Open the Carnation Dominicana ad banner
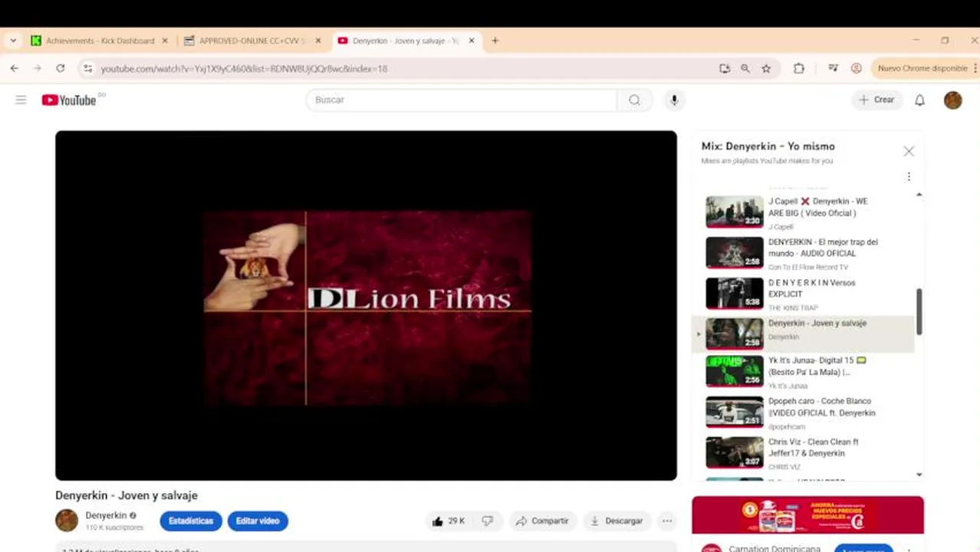980x552 pixels. [x=807, y=515]
